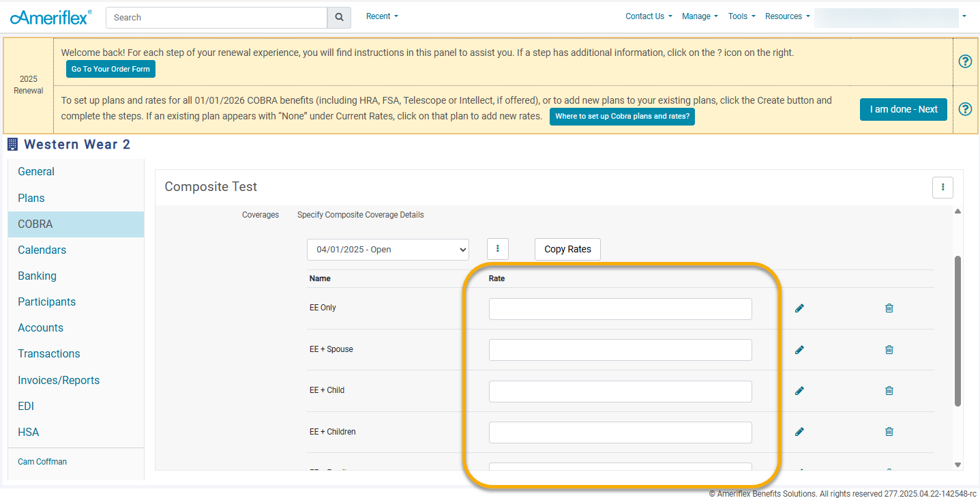Screen dimensions: 980x498
Task: Click the building icon beside Western Wear 2
Action: click(x=12, y=144)
